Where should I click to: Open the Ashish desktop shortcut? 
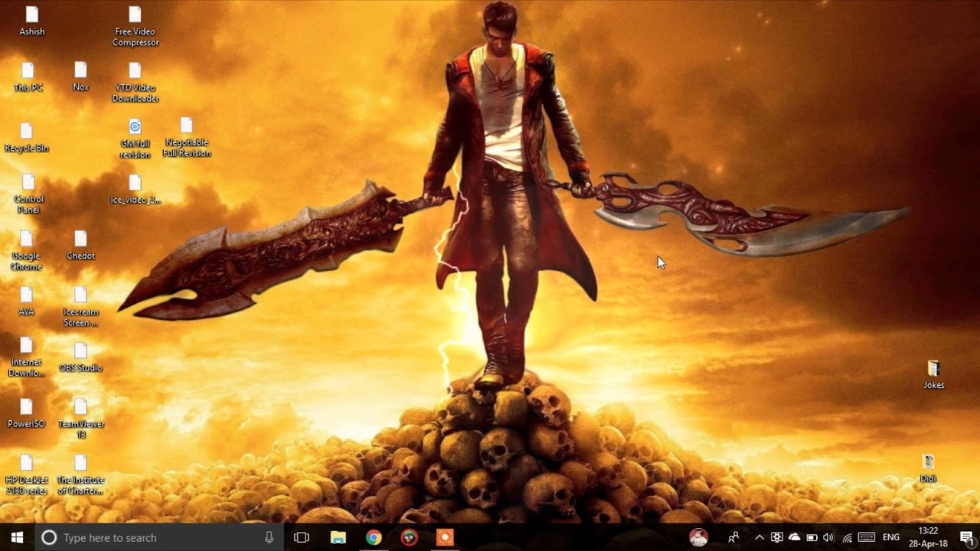click(32, 21)
